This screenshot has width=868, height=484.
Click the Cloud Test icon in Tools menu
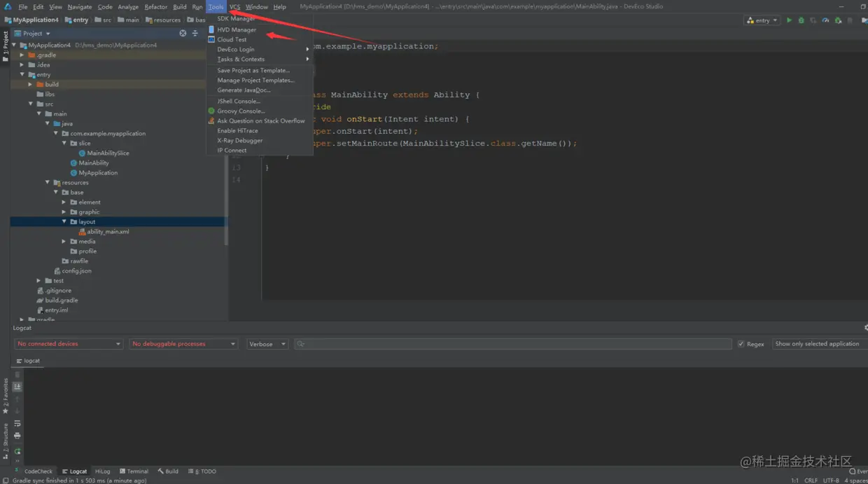point(211,39)
